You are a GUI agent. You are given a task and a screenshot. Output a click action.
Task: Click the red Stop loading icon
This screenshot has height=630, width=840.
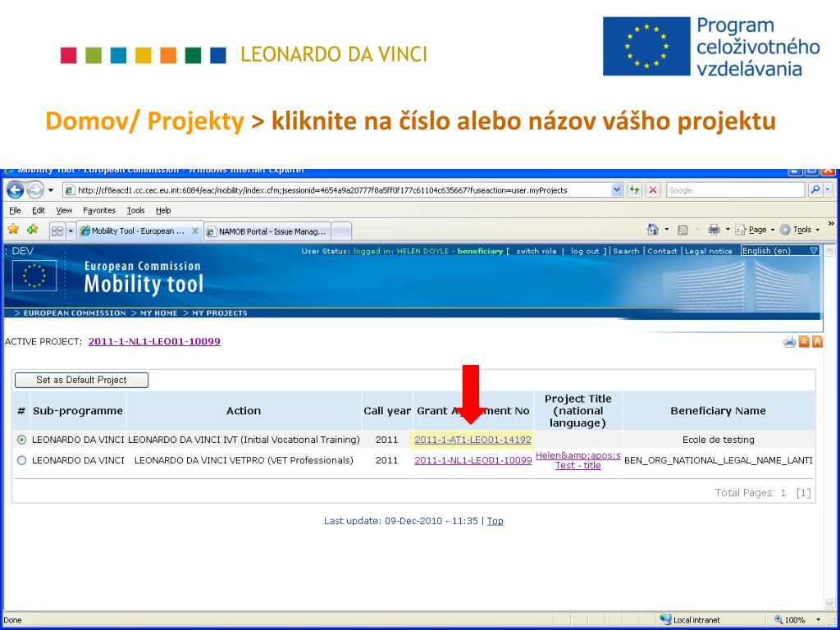click(652, 190)
